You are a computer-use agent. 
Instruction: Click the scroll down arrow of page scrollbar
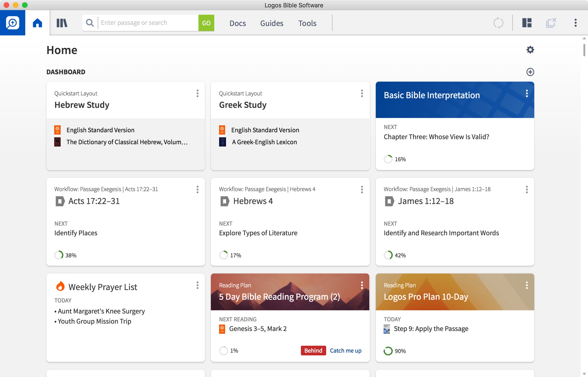(584, 374)
